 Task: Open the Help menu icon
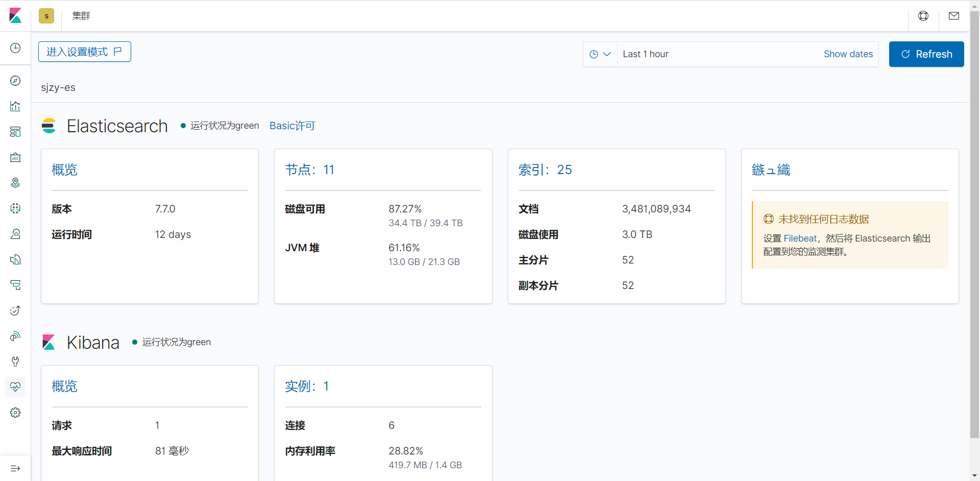[x=923, y=16]
